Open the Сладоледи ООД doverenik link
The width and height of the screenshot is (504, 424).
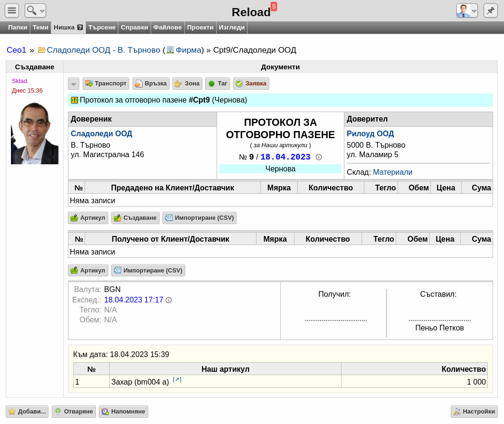(101, 133)
